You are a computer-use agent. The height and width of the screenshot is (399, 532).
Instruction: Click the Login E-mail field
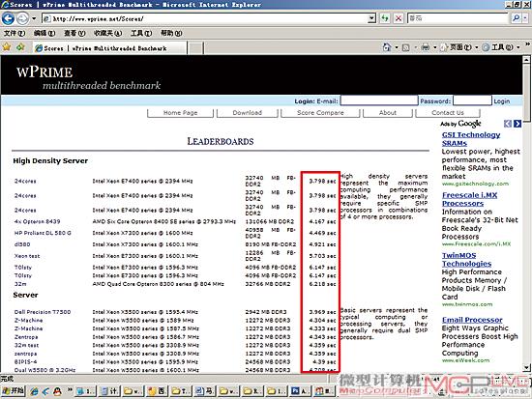point(379,100)
